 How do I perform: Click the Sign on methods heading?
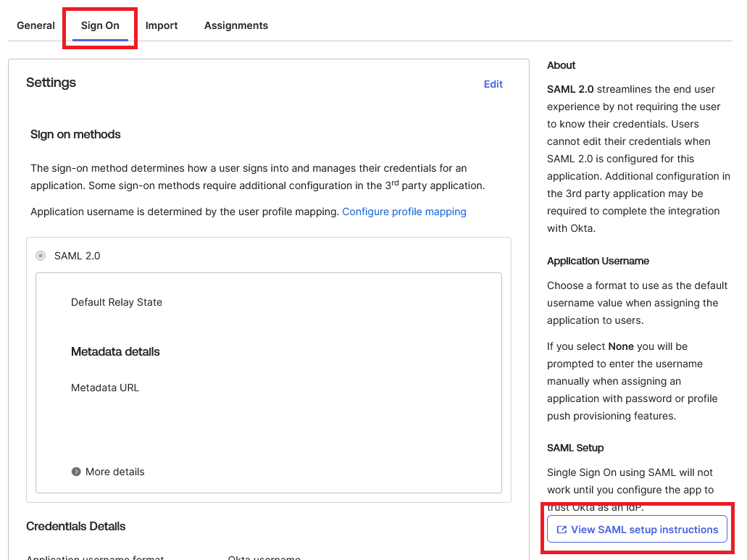(75, 135)
